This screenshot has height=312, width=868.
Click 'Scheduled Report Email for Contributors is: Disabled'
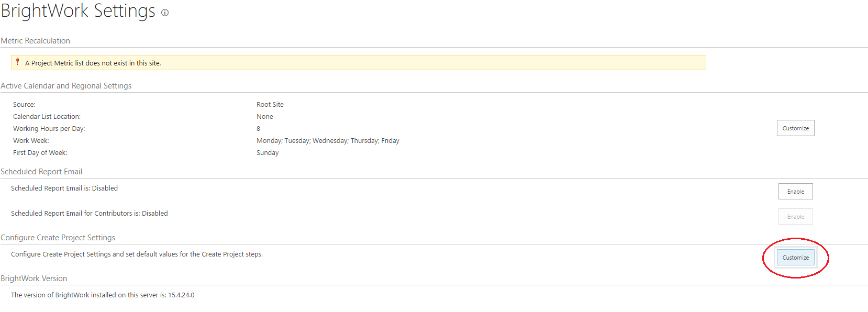(x=90, y=214)
